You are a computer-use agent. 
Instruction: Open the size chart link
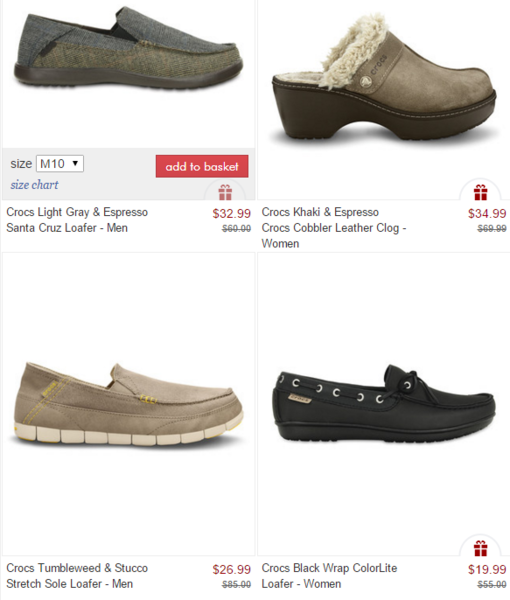34,185
